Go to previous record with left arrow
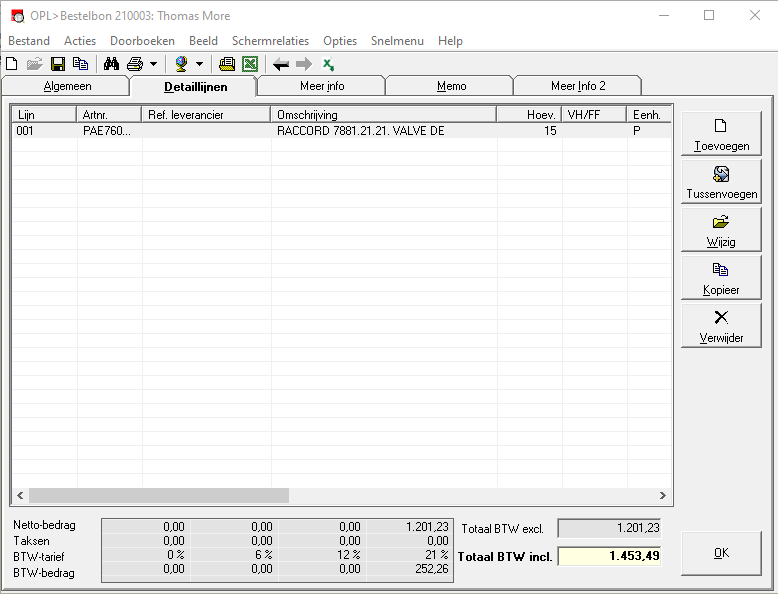 pos(281,64)
